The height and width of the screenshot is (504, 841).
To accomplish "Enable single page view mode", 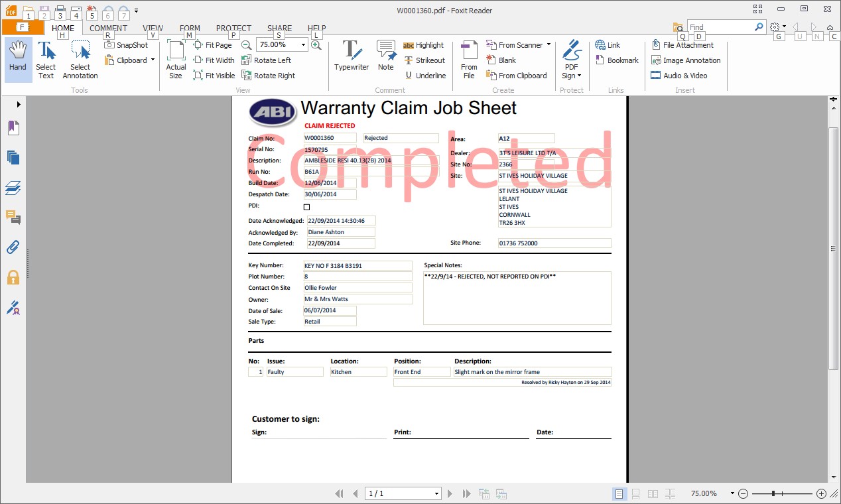I will (x=619, y=493).
